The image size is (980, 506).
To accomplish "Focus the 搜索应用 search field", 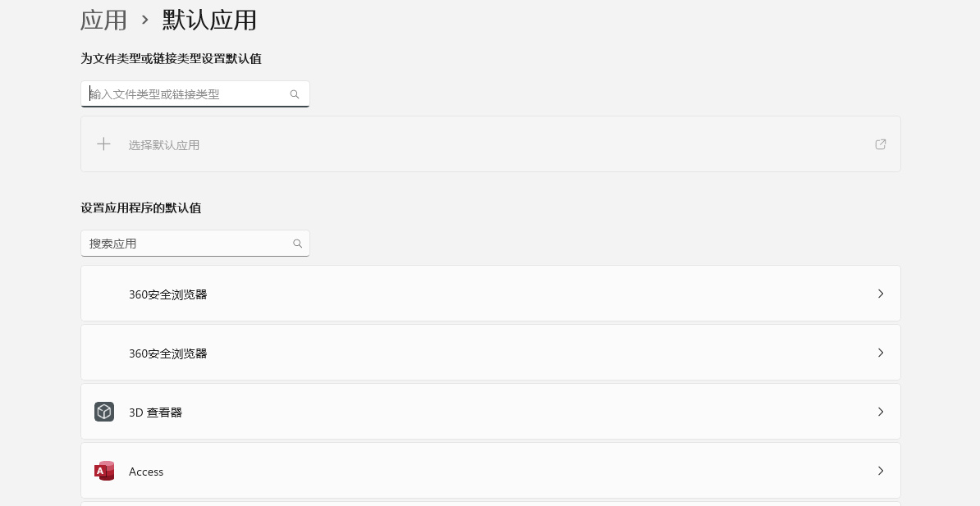I will click(195, 244).
